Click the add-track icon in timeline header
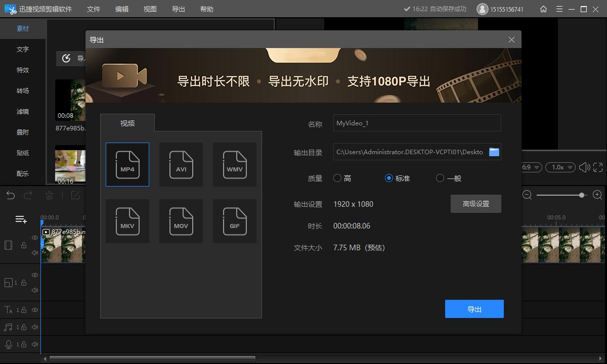The width and height of the screenshot is (607, 364). 20,219
